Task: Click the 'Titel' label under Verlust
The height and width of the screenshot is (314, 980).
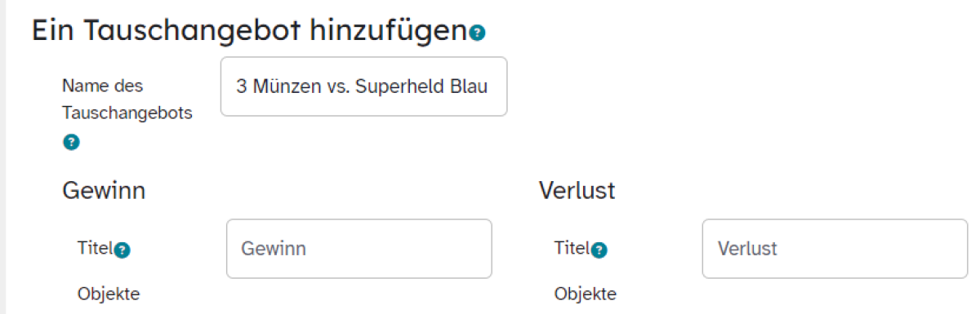Action: pyautogui.click(x=572, y=249)
